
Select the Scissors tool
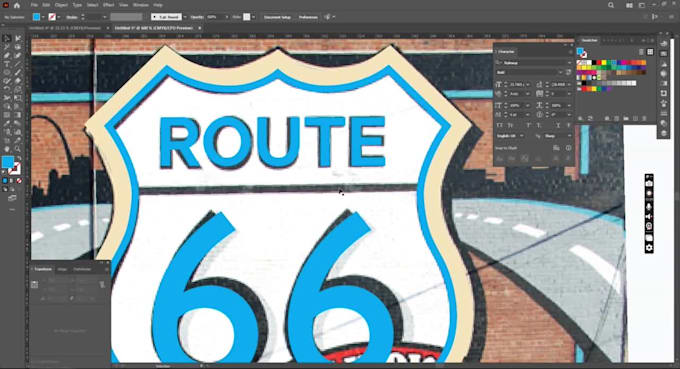pyautogui.click(x=7, y=98)
